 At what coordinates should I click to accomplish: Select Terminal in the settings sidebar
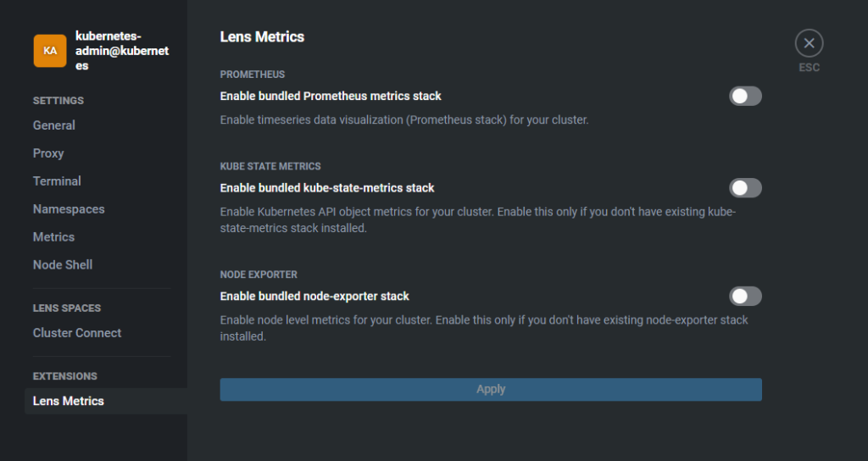pyautogui.click(x=57, y=181)
